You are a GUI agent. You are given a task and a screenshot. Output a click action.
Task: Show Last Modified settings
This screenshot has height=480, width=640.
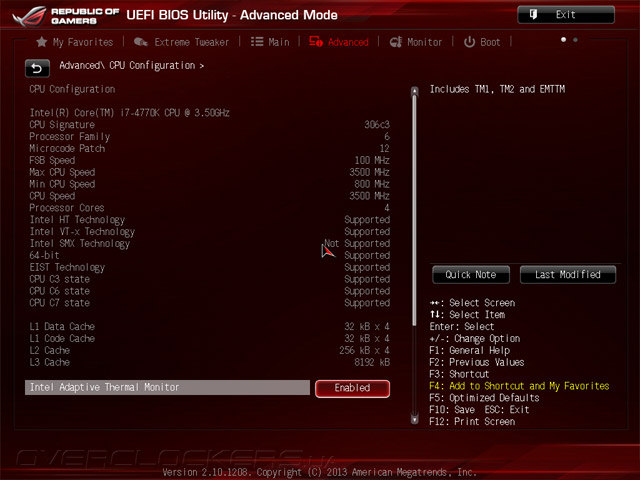coord(568,275)
